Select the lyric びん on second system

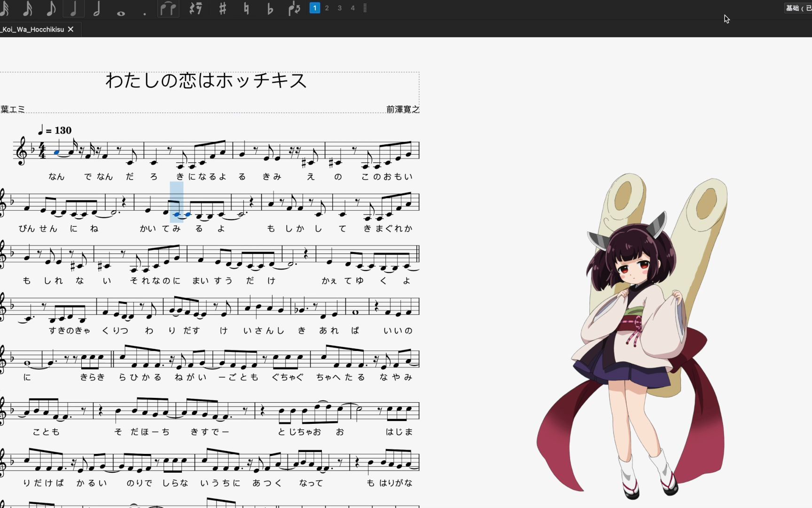point(27,228)
